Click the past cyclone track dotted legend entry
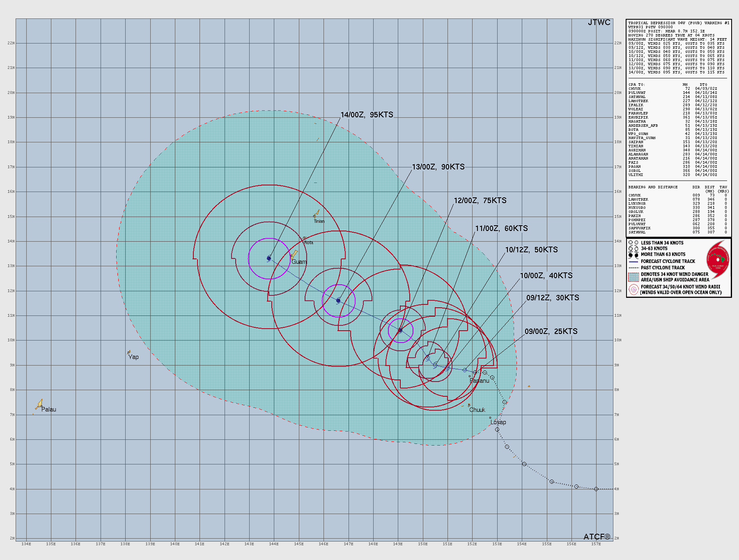This screenshot has height=560, width=739. [x=633, y=267]
